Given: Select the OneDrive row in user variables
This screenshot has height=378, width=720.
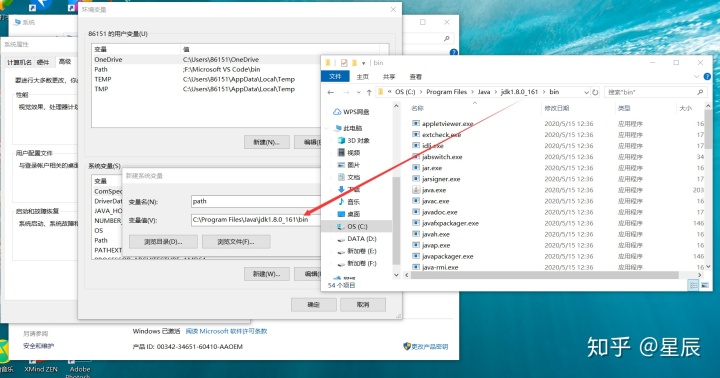Looking at the screenshot, I should point(205,60).
